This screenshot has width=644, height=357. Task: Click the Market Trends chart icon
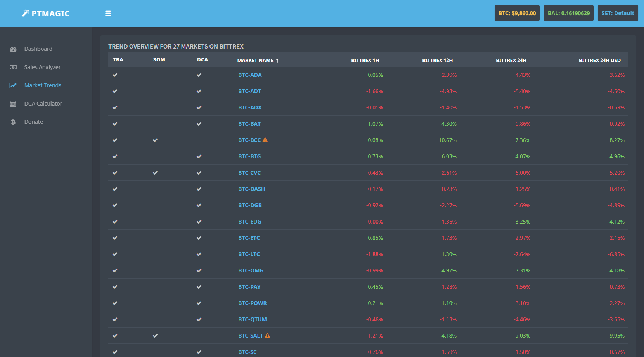(x=13, y=85)
